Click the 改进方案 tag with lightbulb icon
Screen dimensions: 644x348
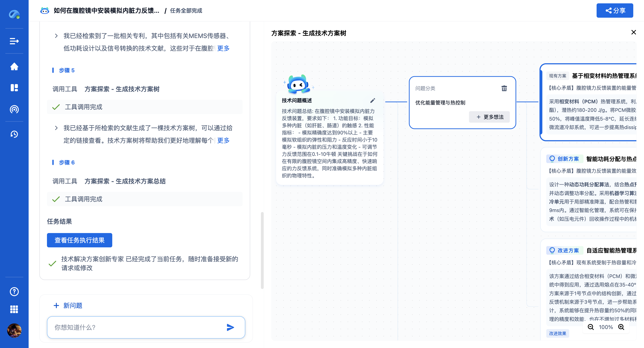point(565,250)
